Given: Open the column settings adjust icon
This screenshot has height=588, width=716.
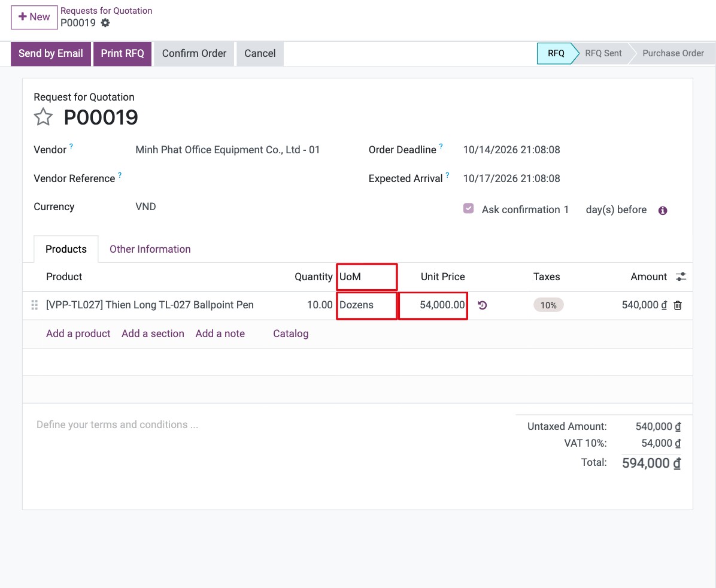Looking at the screenshot, I should (x=681, y=277).
